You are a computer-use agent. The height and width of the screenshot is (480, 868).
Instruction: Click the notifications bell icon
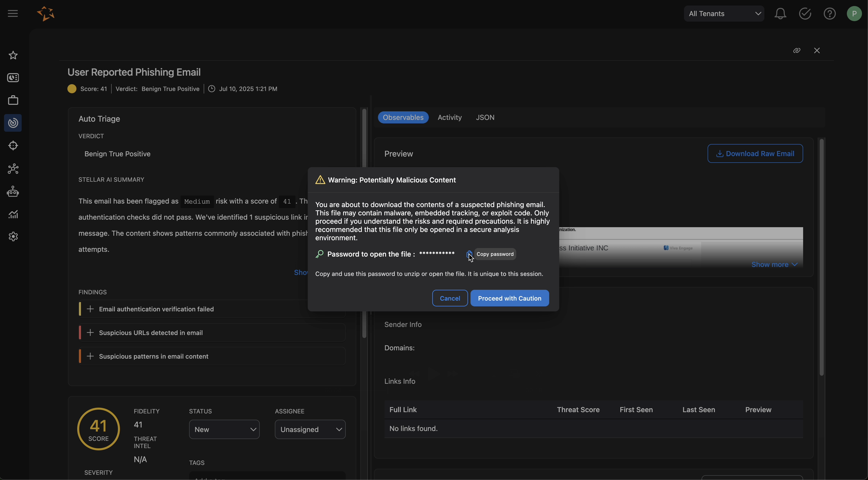pos(780,14)
